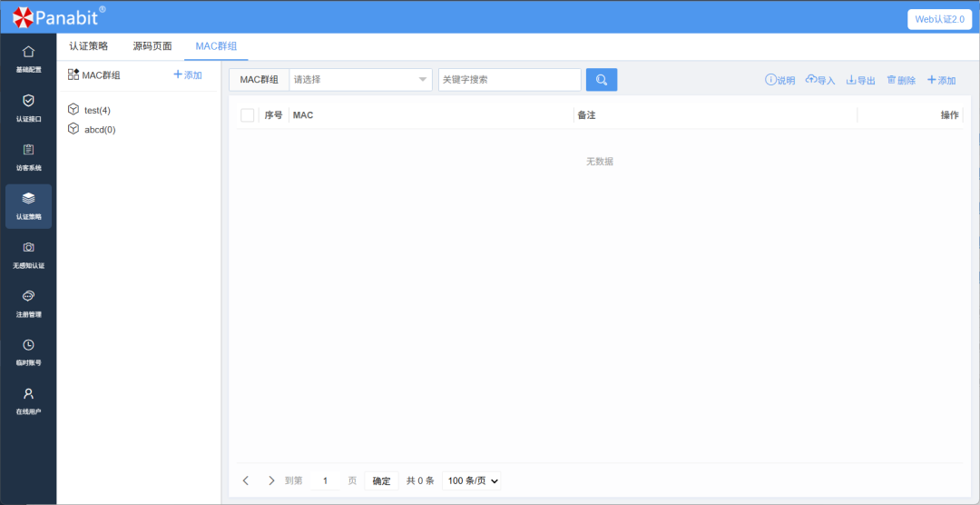
Task: Click the MAC column header
Action: pyautogui.click(x=303, y=115)
